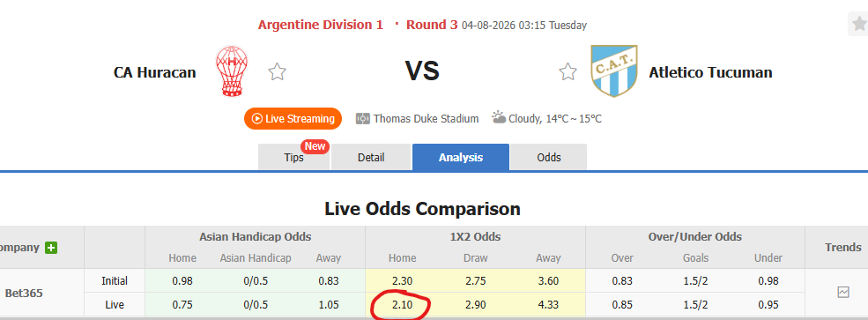Open the Bet365 trends chart icon
This screenshot has height=320, width=868.
point(843,292)
